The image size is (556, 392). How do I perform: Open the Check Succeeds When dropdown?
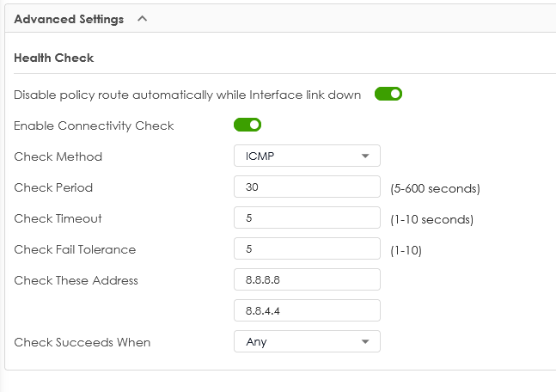(x=307, y=341)
